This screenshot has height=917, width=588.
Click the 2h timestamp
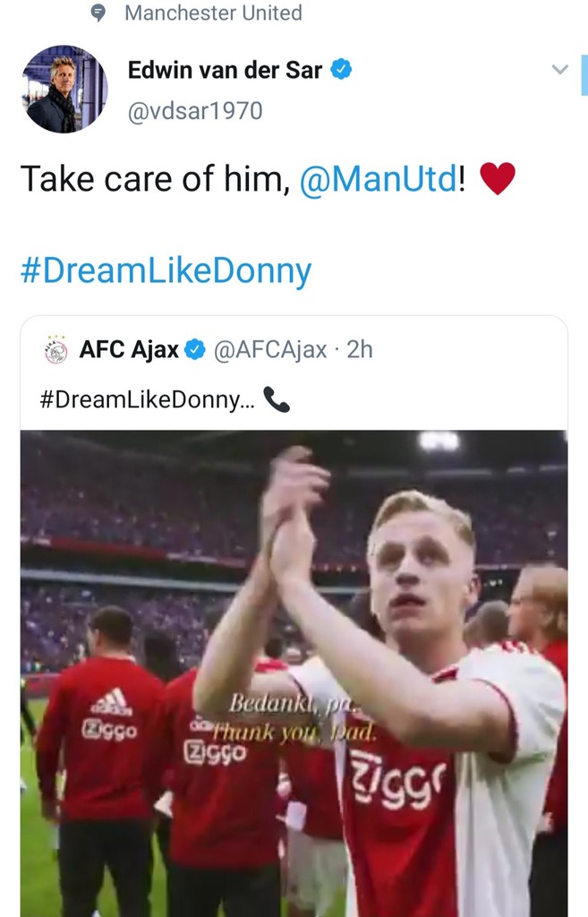click(359, 350)
